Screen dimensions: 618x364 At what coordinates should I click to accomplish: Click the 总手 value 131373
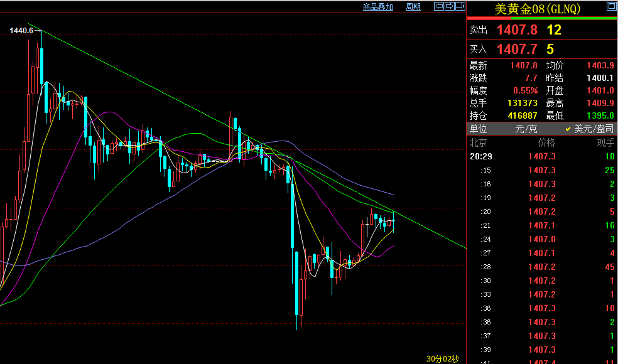(x=523, y=103)
